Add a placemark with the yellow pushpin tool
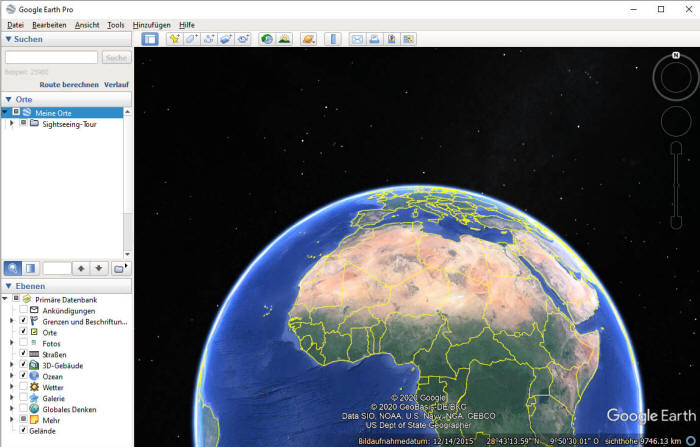The image size is (700, 447). pyautogui.click(x=175, y=39)
